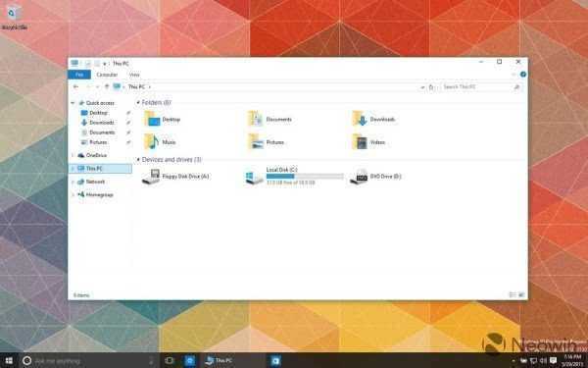Unpin Downloads from Quick access
The image size is (588, 368).
128,123
